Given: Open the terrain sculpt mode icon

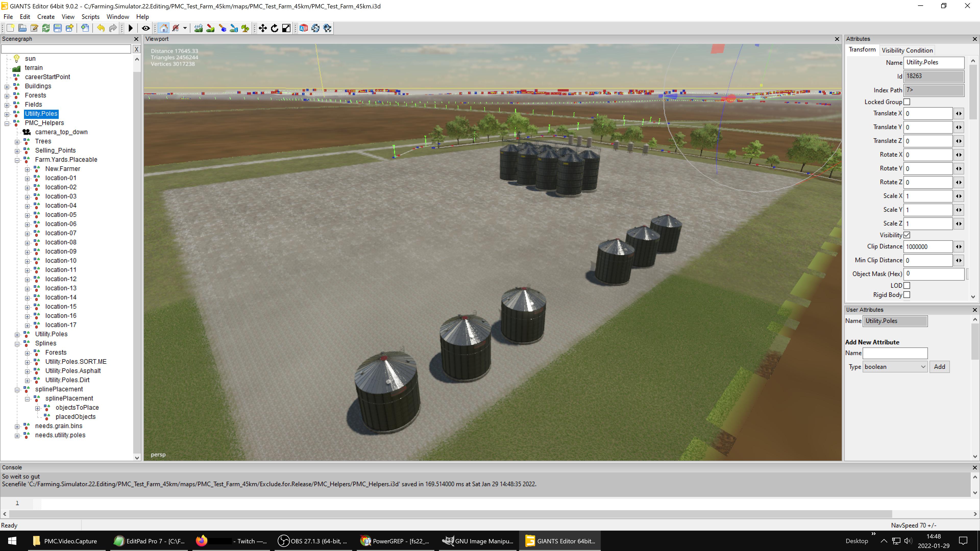Looking at the screenshot, I should pyautogui.click(x=198, y=28).
